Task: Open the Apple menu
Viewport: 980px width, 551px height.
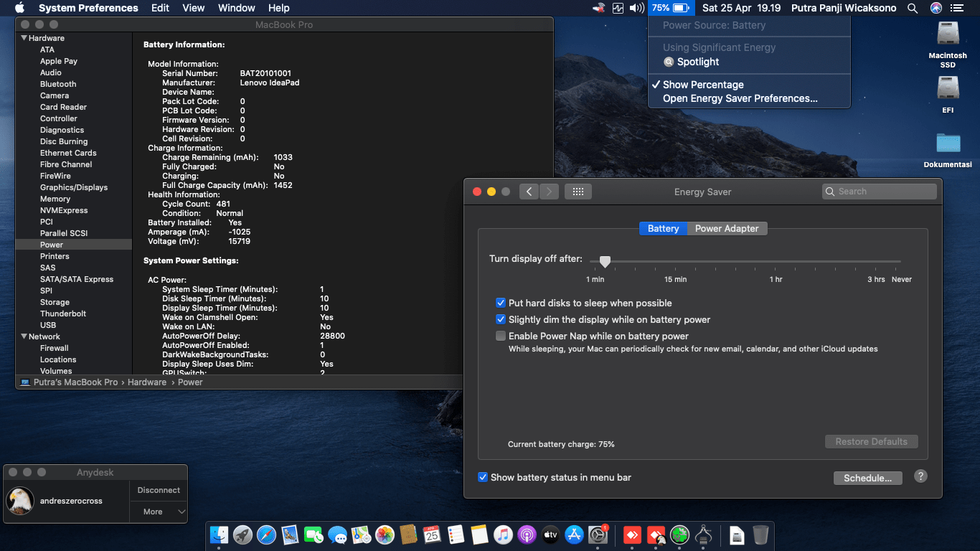Action: click(x=19, y=8)
